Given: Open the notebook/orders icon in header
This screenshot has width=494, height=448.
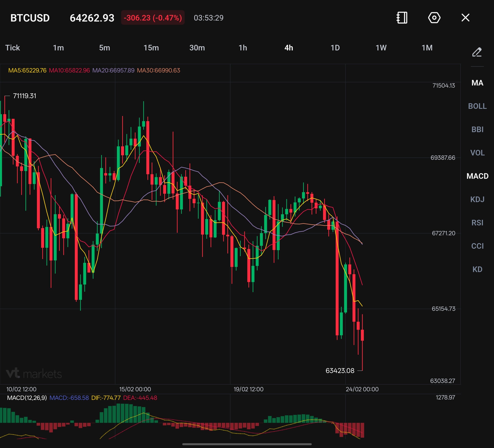Looking at the screenshot, I should 402,18.
